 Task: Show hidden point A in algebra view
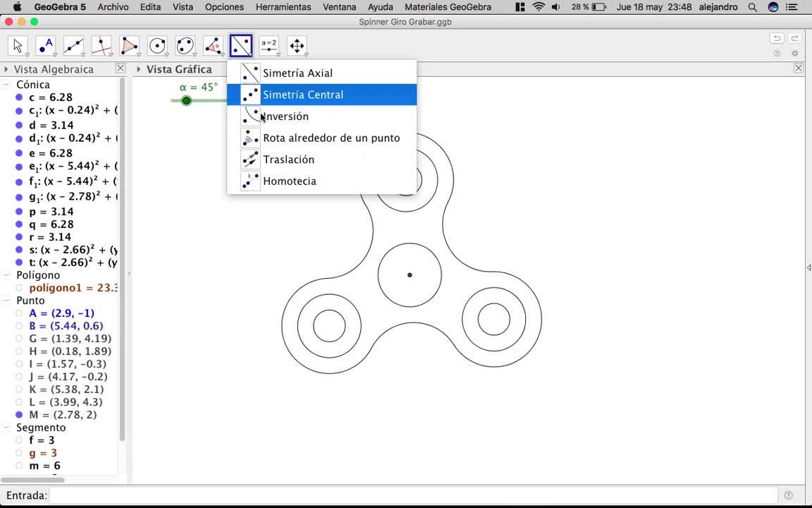tap(19, 313)
